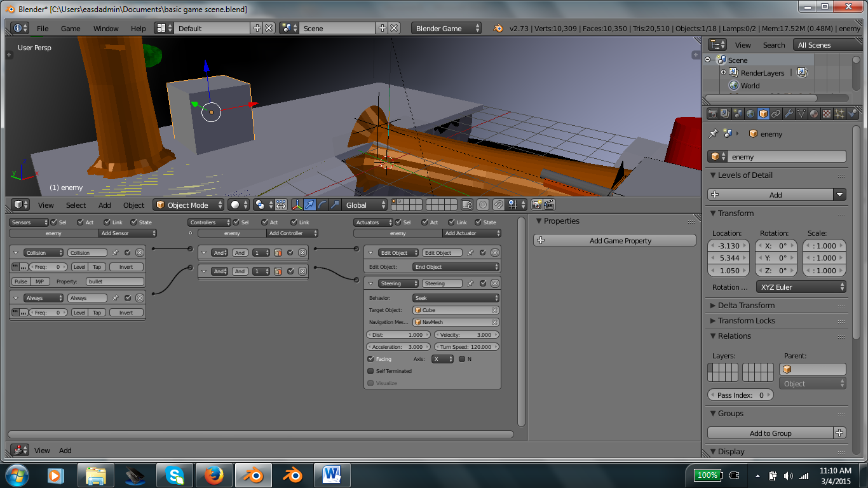The width and height of the screenshot is (868, 488).
Task: Open the World properties tab (globe icon)
Action: click(750, 114)
